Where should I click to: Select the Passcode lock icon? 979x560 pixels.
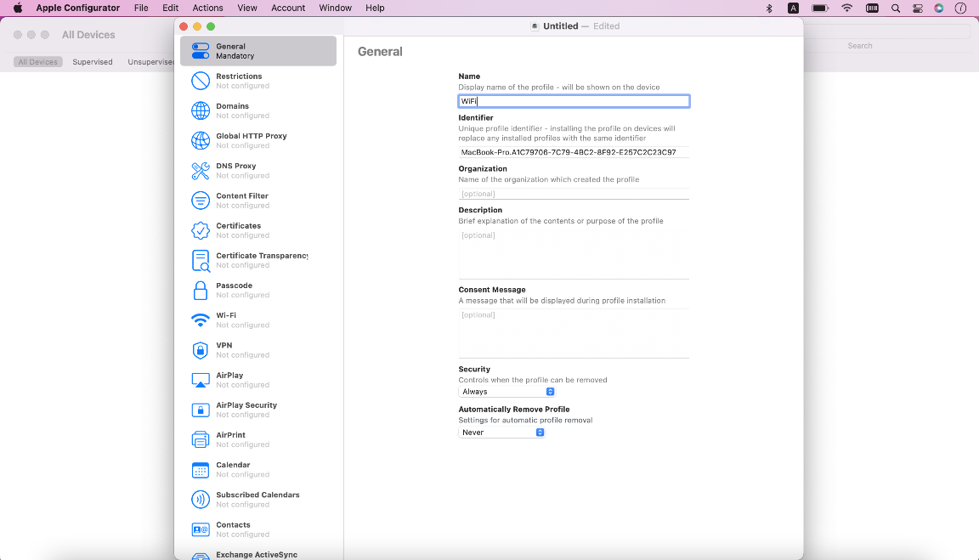(x=201, y=291)
